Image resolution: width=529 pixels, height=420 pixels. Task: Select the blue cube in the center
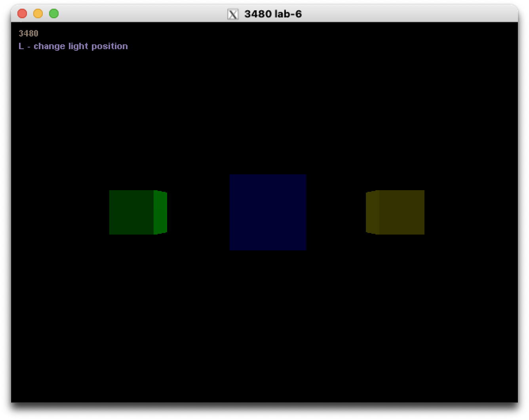click(x=268, y=212)
